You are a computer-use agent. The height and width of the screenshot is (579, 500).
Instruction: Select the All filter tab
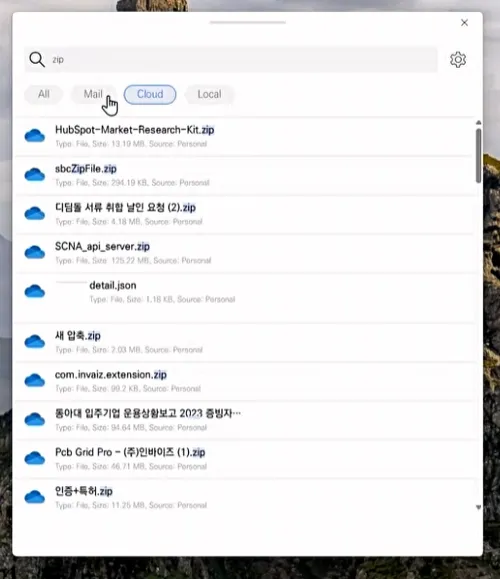pyautogui.click(x=44, y=94)
